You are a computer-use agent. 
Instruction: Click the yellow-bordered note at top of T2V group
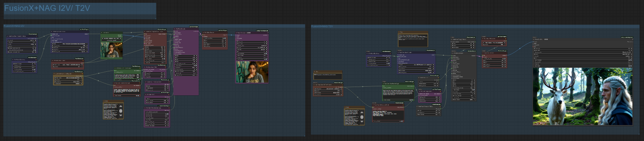[413, 38]
